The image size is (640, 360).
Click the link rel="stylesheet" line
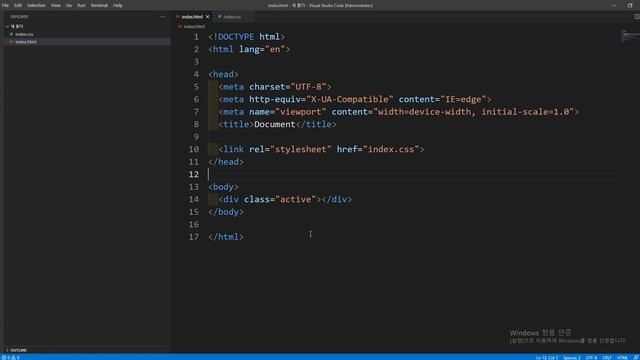click(321, 149)
